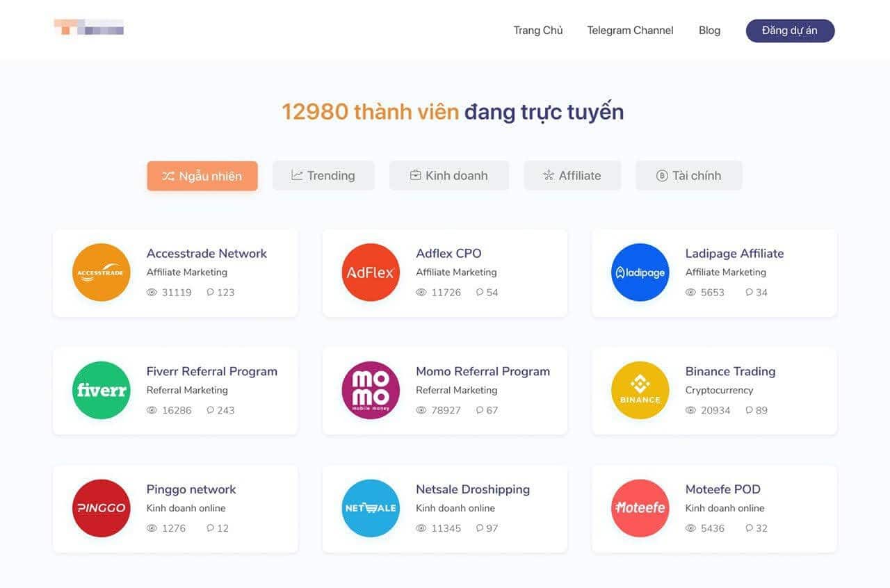Open the Ladipage Affiliate title link

(x=734, y=254)
